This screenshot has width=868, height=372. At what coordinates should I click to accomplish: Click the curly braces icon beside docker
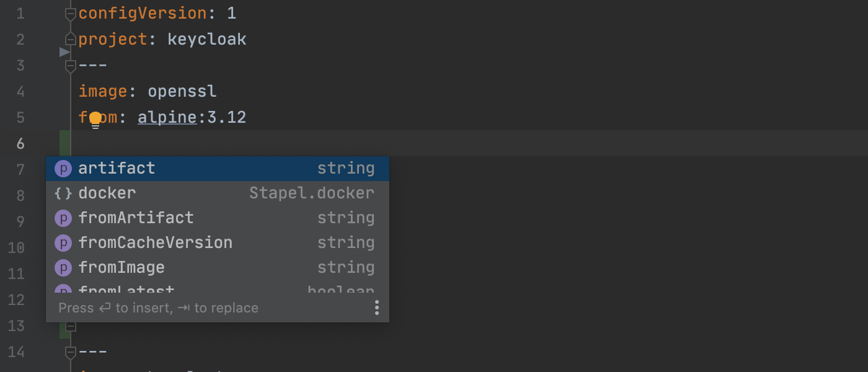click(63, 193)
